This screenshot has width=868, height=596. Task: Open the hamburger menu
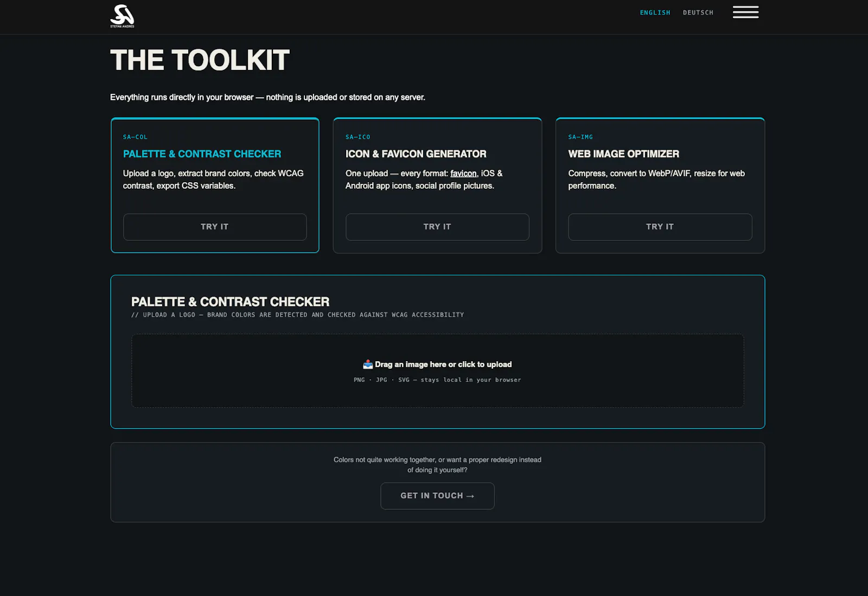coord(745,12)
